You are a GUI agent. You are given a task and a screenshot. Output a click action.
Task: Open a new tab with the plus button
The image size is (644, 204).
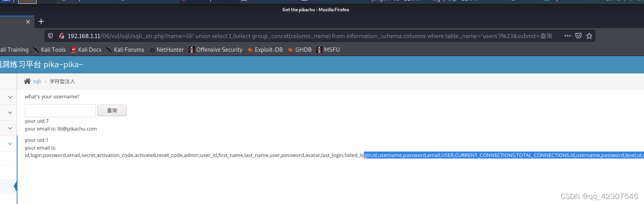tap(41, 21)
